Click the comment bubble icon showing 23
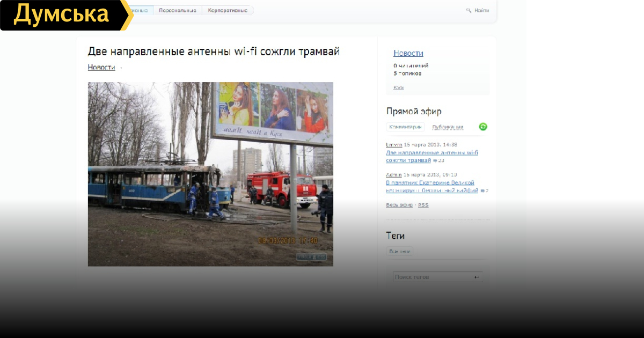Screen dimensions: 644x338 pos(435,160)
